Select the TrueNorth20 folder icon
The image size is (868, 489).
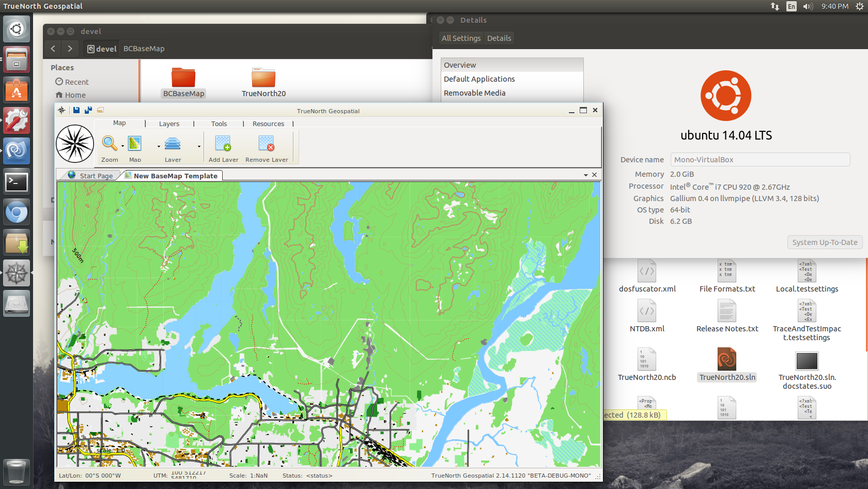(x=263, y=78)
